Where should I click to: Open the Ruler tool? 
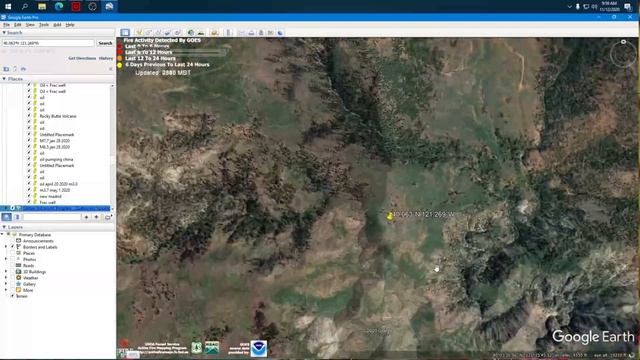click(x=228, y=33)
